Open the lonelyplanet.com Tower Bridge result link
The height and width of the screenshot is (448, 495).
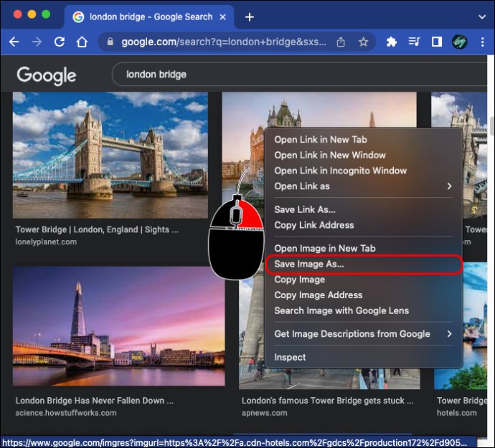tap(97, 229)
